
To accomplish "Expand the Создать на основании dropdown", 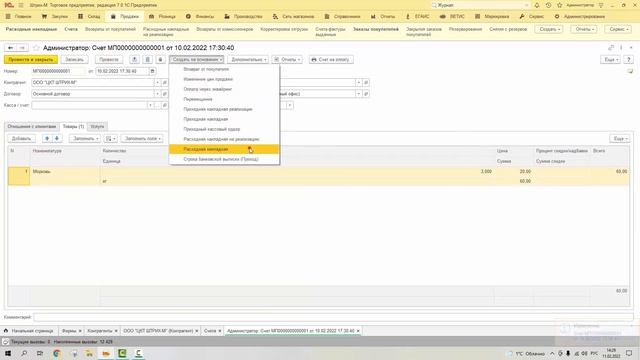I will coord(197,60).
